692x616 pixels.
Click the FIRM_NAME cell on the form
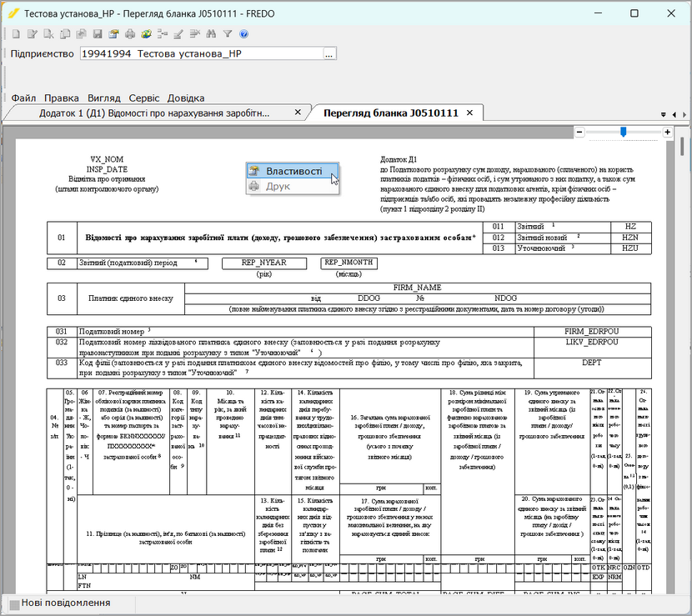418,288
